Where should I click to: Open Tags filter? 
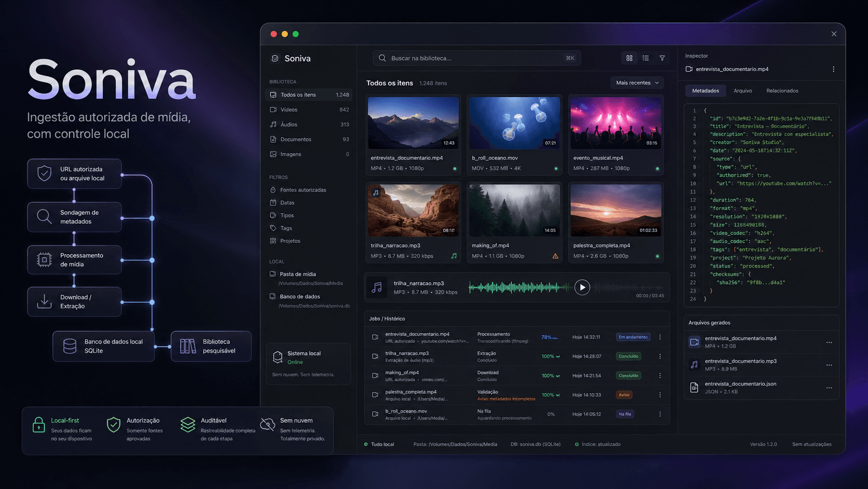(x=281, y=228)
